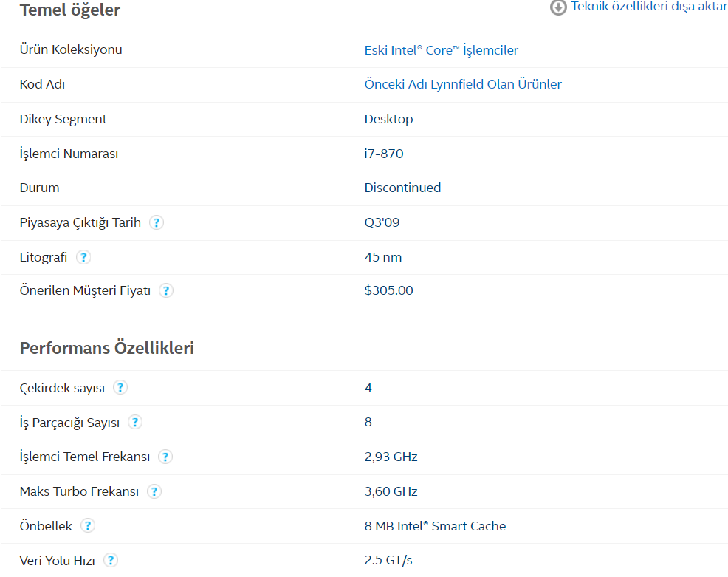Click the 3,60 GHz turbo frequency value

click(x=391, y=491)
